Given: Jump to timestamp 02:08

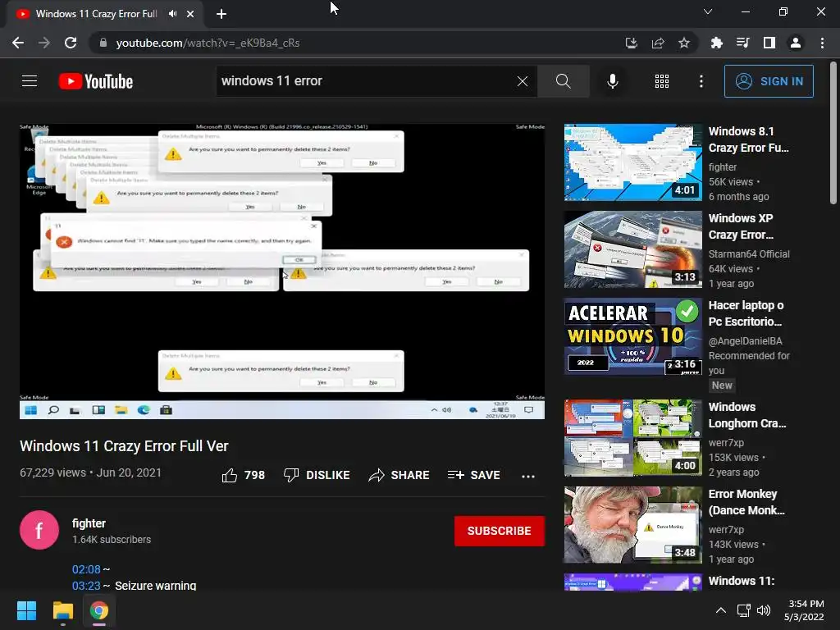Looking at the screenshot, I should click(86, 569).
